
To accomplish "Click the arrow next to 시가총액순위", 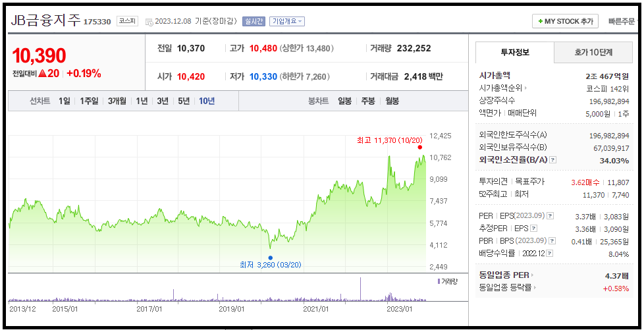I will tap(525, 88).
